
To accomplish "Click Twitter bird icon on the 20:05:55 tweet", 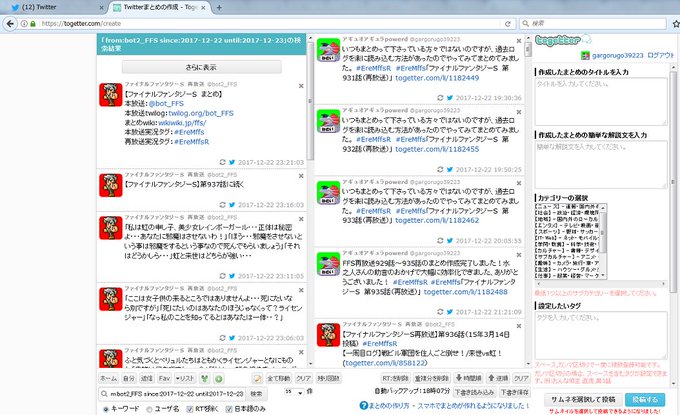I will (x=450, y=241).
